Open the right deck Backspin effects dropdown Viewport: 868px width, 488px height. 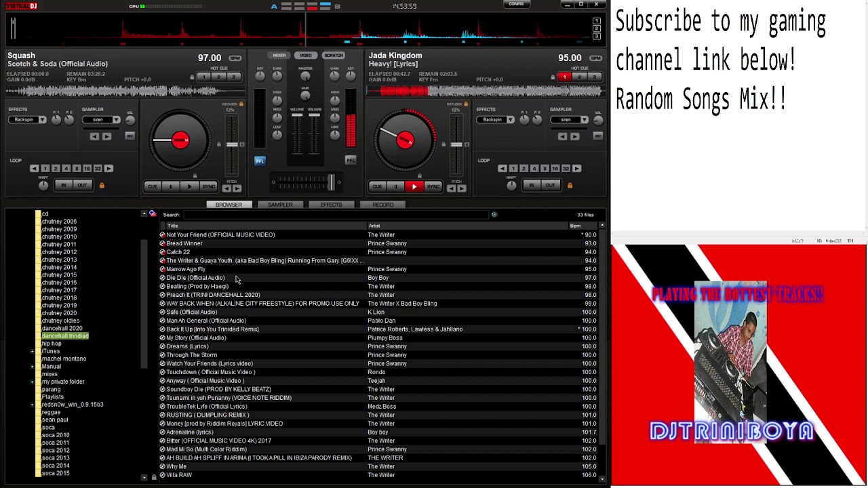510,120
